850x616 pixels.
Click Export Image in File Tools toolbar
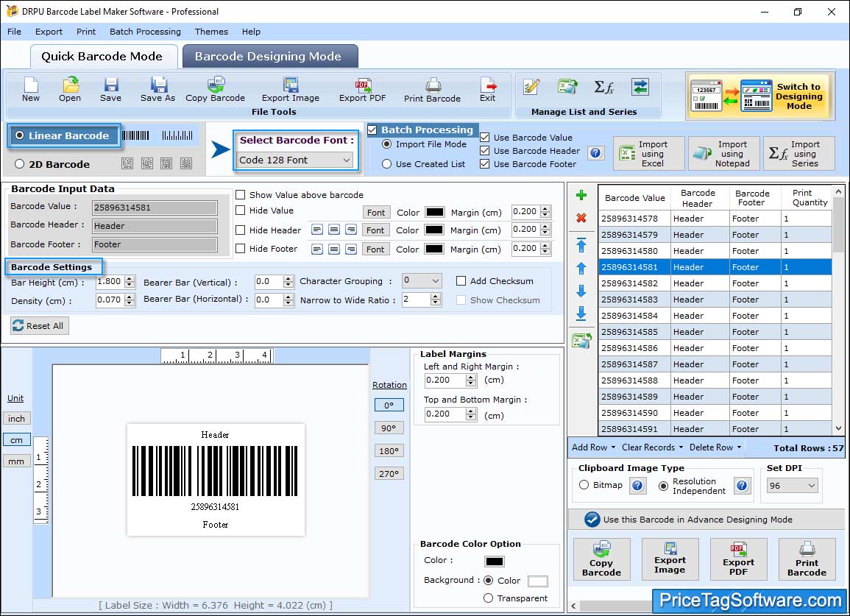point(291,90)
